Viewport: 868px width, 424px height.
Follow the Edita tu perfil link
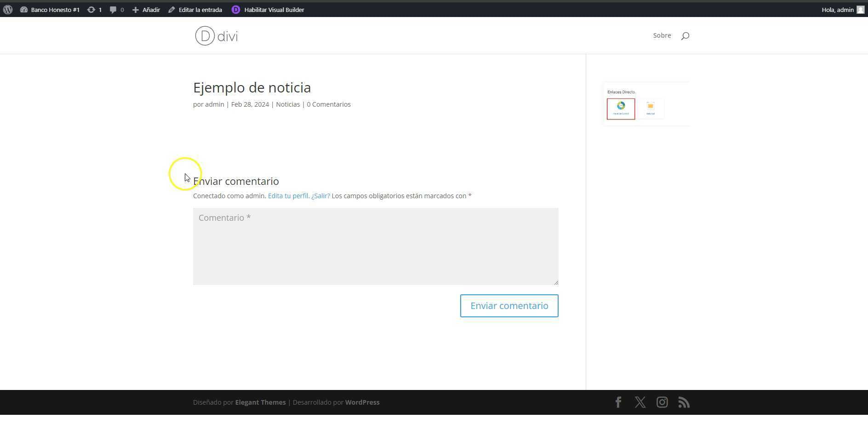pyautogui.click(x=288, y=196)
